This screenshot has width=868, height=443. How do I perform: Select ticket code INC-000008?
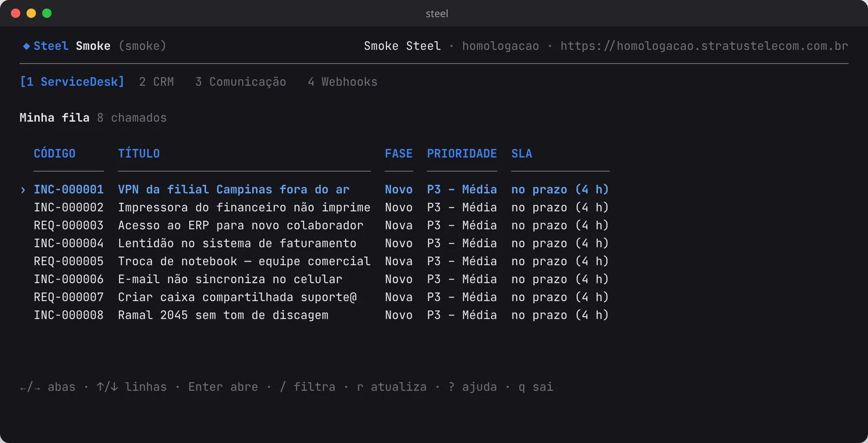click(x=68, y=314)
